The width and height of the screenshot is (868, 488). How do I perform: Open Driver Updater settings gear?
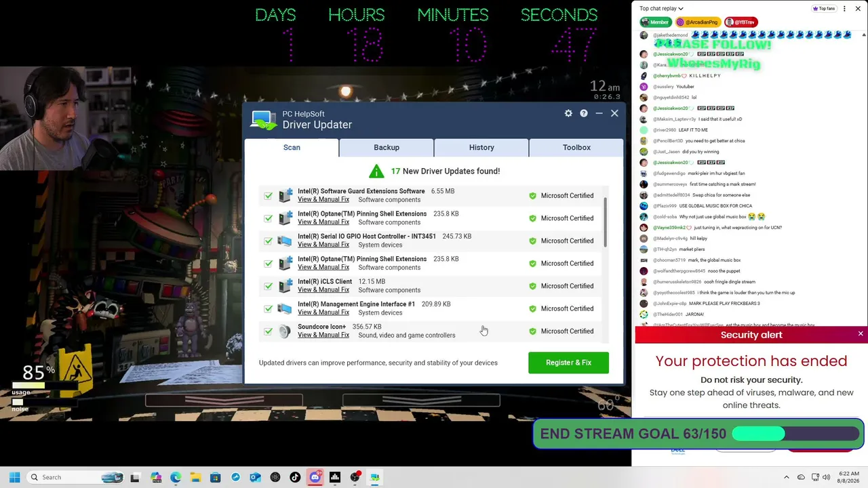pos(568,113)
